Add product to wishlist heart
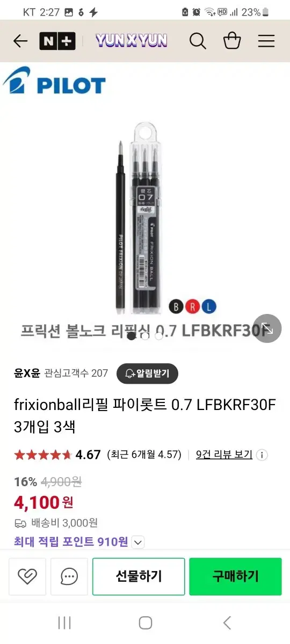Image resolution: width=290 pixels, height=644 pixels. pyautogui.click(x=27, y=576)
